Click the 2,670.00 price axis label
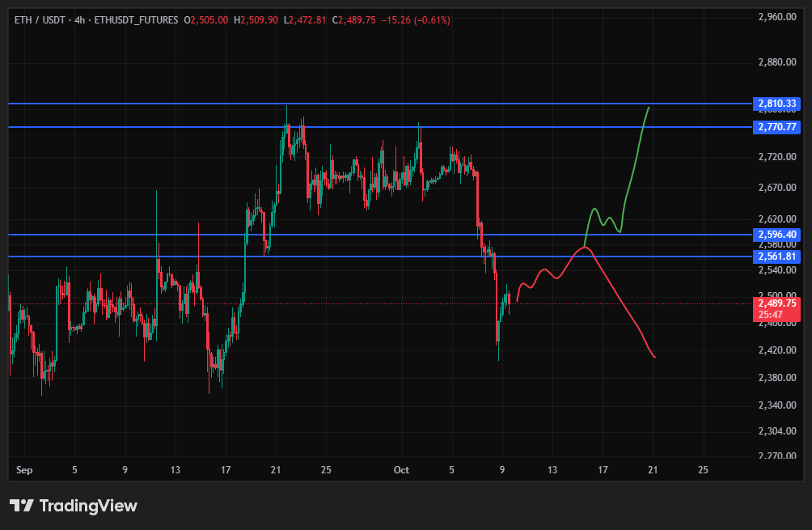 777,188
